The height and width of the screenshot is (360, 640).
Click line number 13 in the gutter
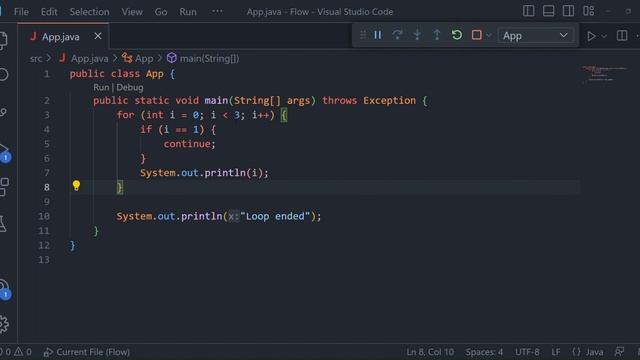tap(44, 260)
